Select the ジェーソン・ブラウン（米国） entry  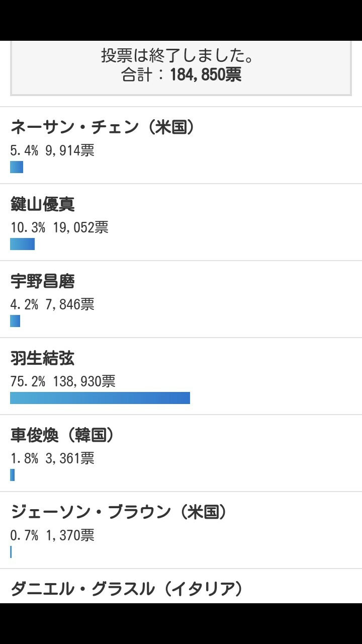point(119,512)
